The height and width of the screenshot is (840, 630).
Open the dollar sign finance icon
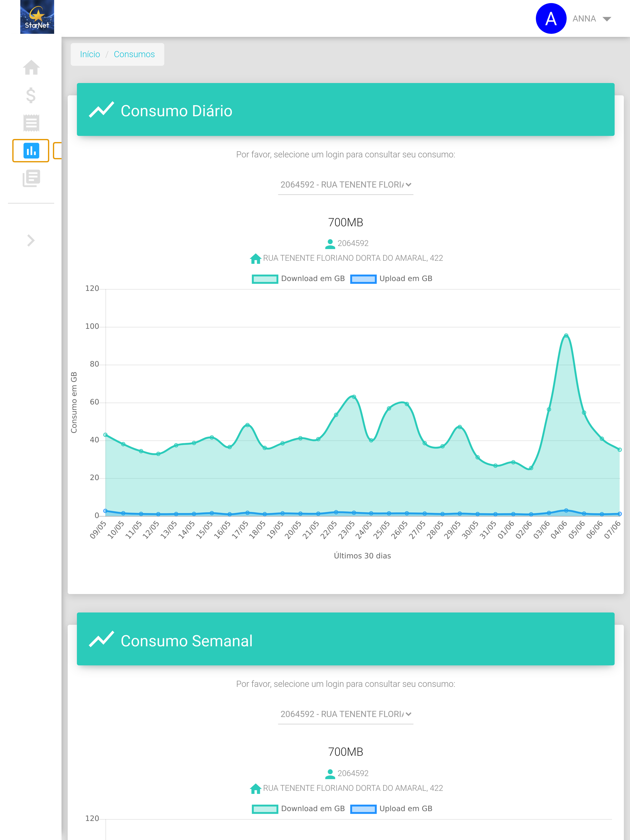[31, 95]
